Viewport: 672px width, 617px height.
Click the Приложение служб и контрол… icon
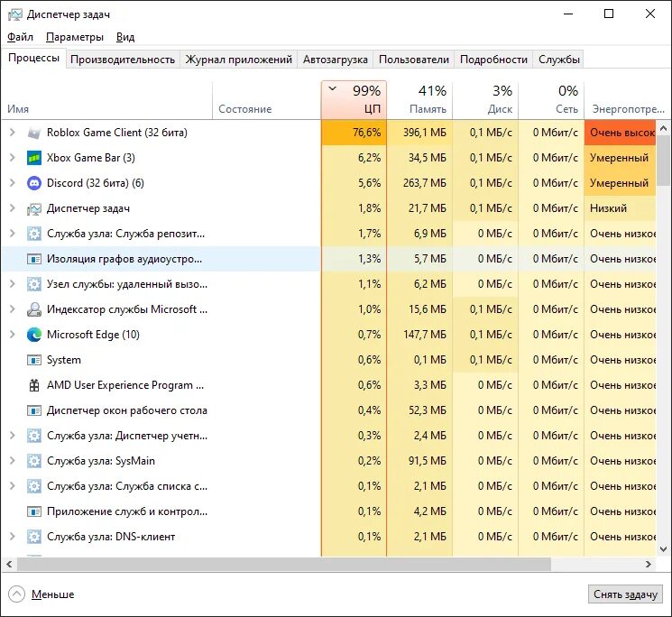34,511
